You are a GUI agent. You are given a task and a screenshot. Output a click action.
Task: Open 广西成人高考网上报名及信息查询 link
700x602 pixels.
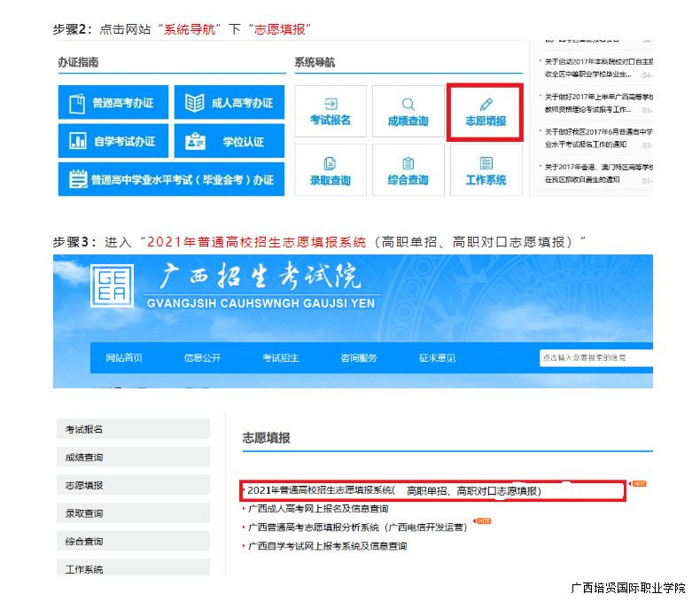click(318, 509)
